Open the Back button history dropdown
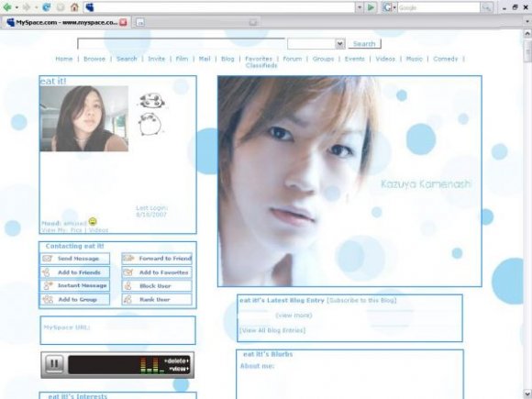 pyautogui.click(x=17, y=7)
